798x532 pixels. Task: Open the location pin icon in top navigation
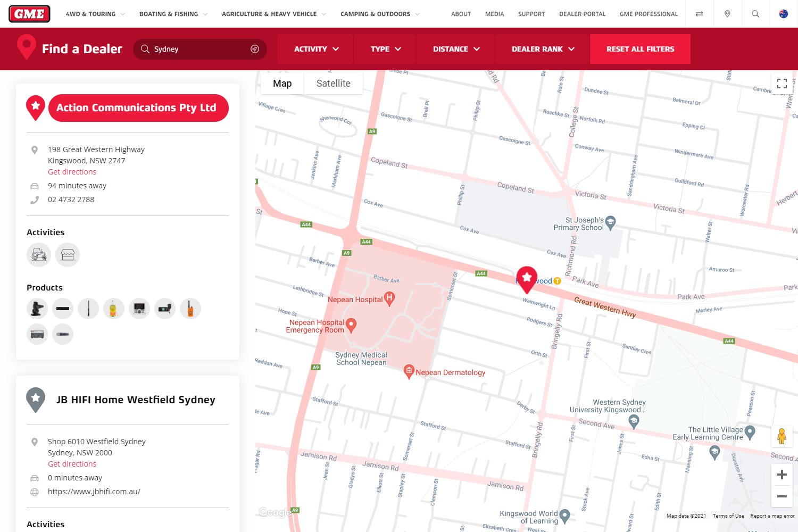point(727,14)
